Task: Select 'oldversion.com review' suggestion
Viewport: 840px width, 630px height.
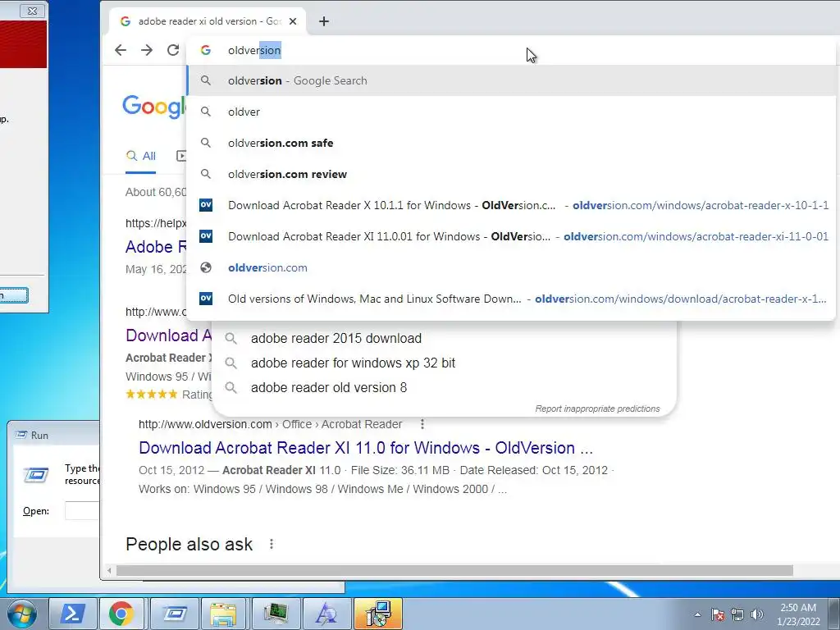Action: coord(512,174)
